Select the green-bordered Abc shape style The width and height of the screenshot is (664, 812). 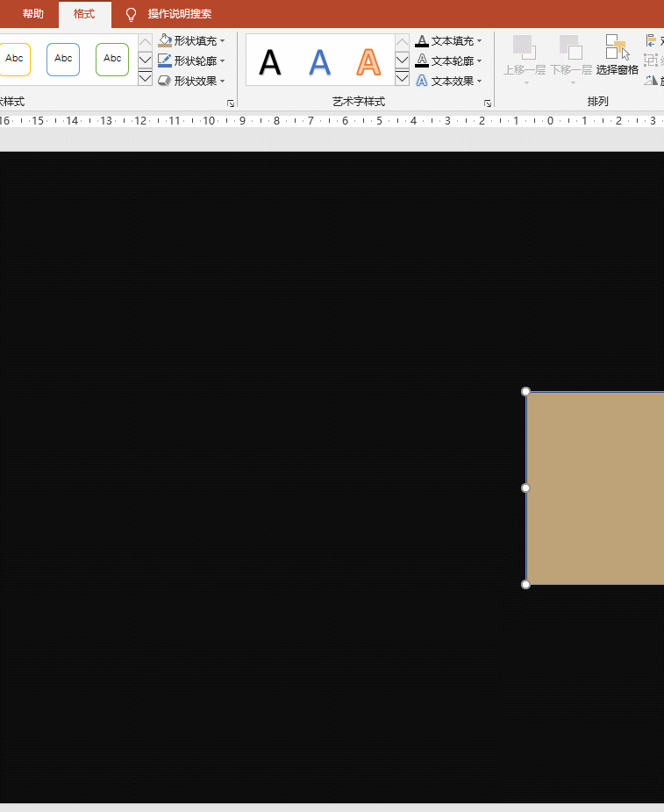pyautogui.click(x=112, y=59)
